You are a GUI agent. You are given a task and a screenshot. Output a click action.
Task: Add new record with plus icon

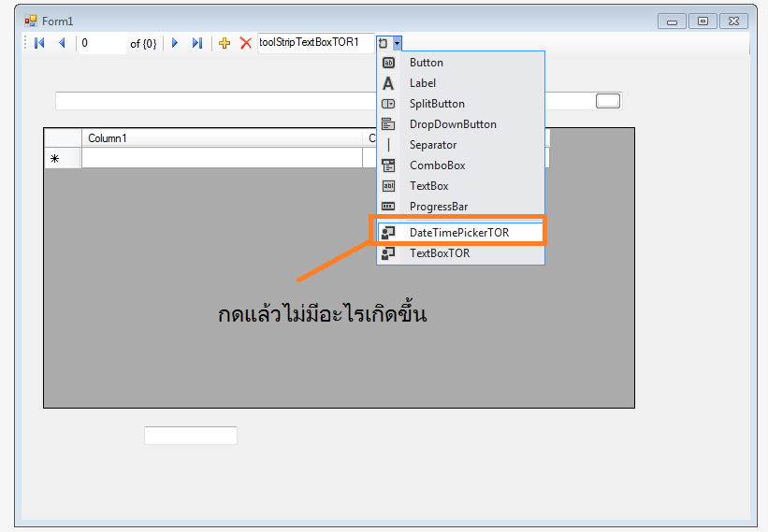pos(225,43)
